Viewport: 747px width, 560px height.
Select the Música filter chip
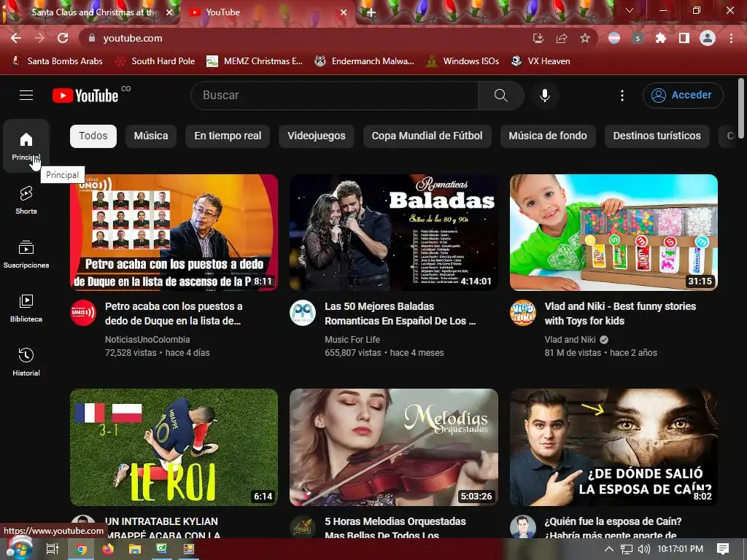[151, 136]
